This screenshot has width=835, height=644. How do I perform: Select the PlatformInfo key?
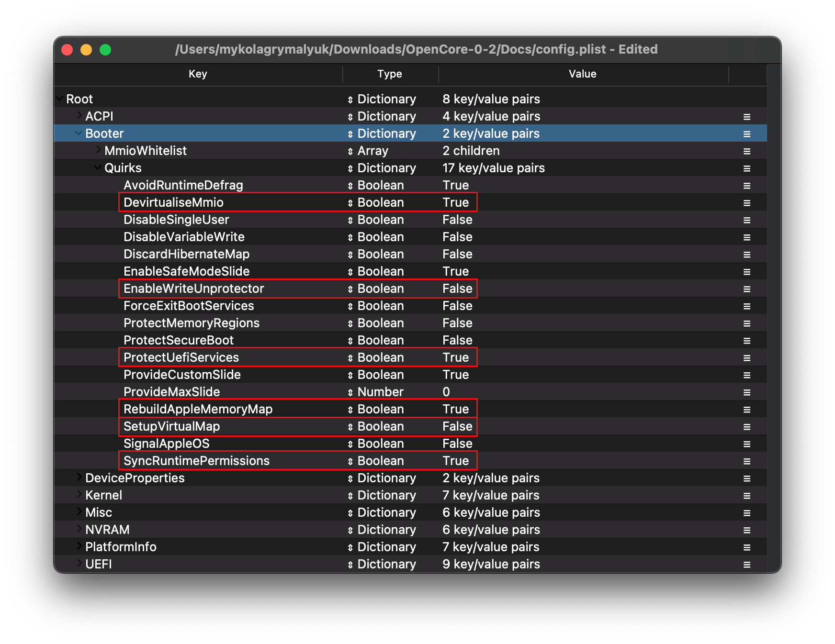[121, 547]
